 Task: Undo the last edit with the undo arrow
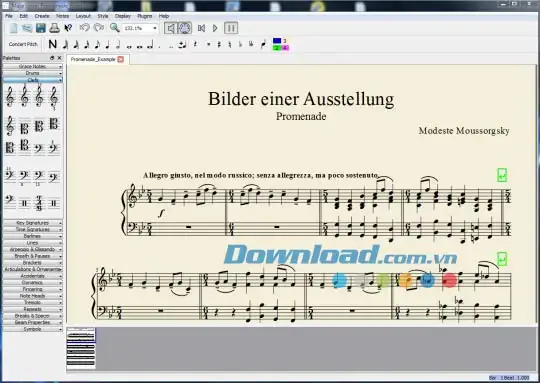[84, 28]
